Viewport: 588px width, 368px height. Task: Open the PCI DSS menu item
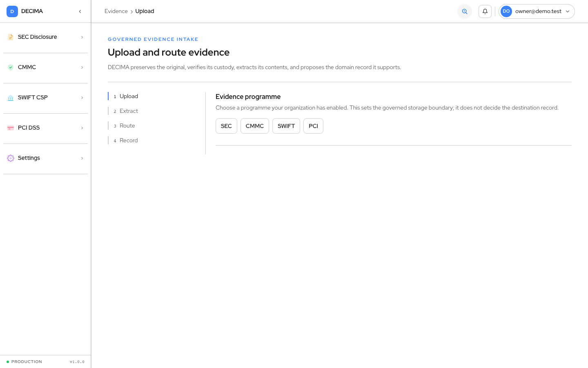point(45,128)
